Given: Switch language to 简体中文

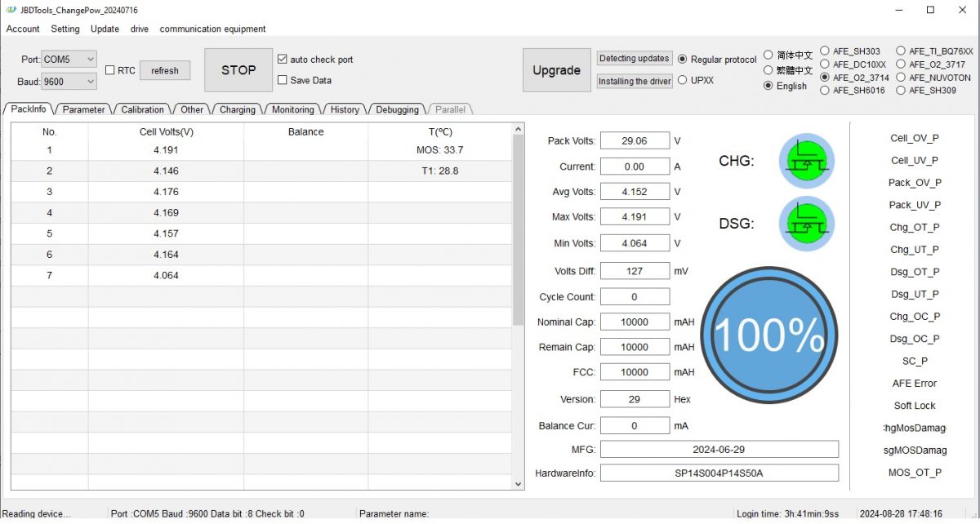Looking at the screenshot, I should 768,55.
